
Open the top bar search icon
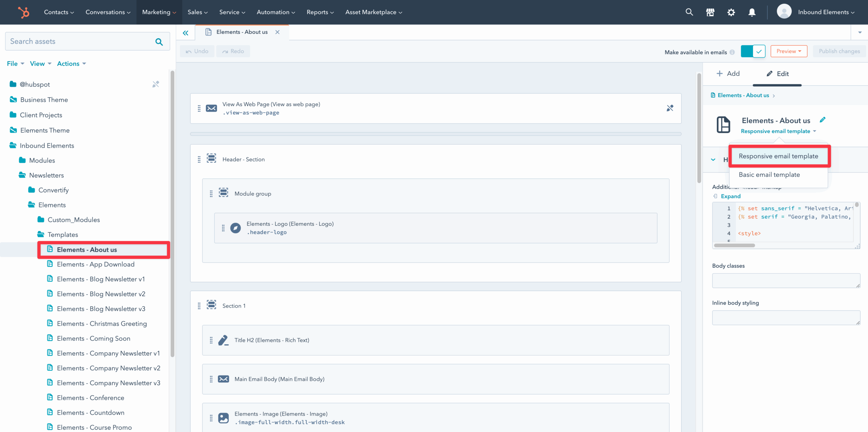[x=689, y=12]
